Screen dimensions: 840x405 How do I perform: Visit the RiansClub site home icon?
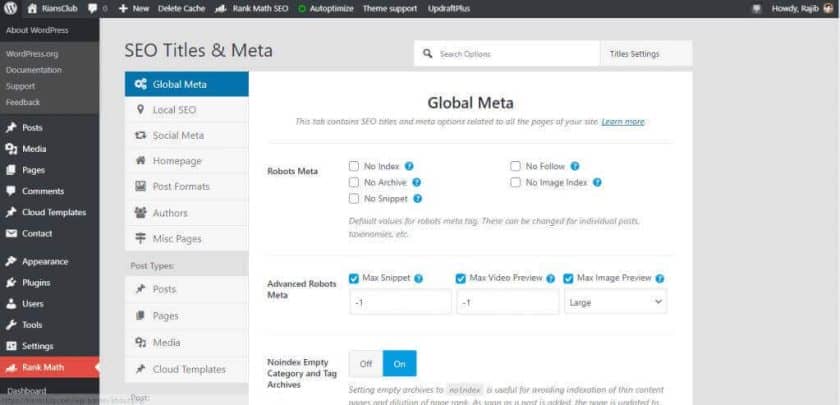tap(32, 9)
